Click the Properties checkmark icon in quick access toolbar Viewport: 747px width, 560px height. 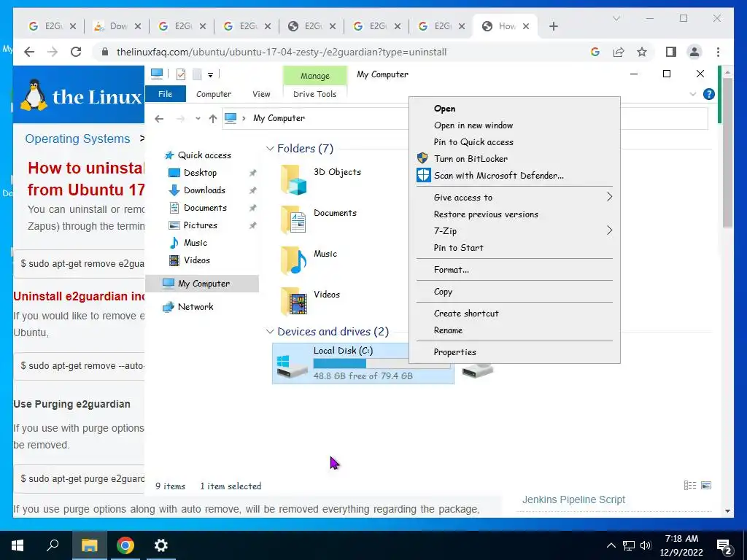pos(181,74)
